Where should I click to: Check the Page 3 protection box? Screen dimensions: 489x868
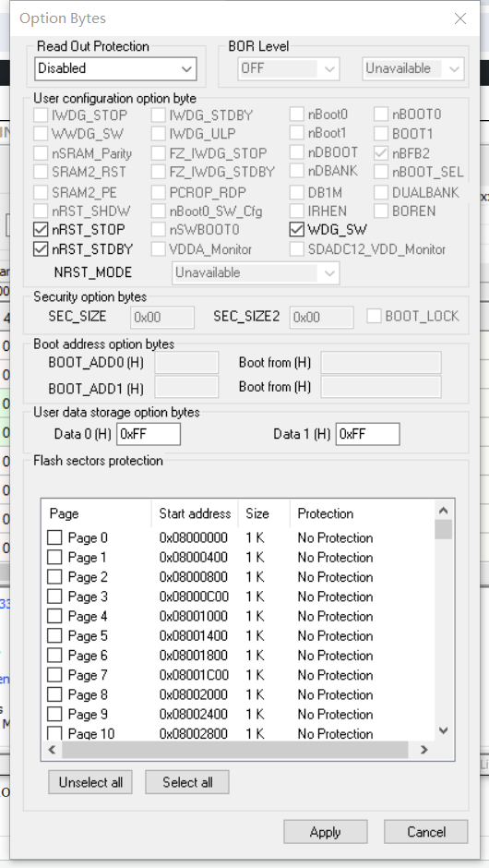click(x=54, y=597)
